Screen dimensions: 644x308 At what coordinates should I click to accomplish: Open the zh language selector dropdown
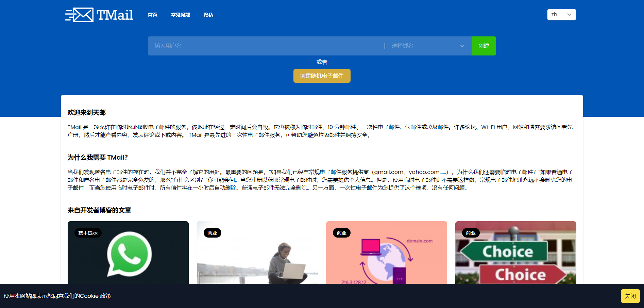pyautogui.click(x=561, y=14)
